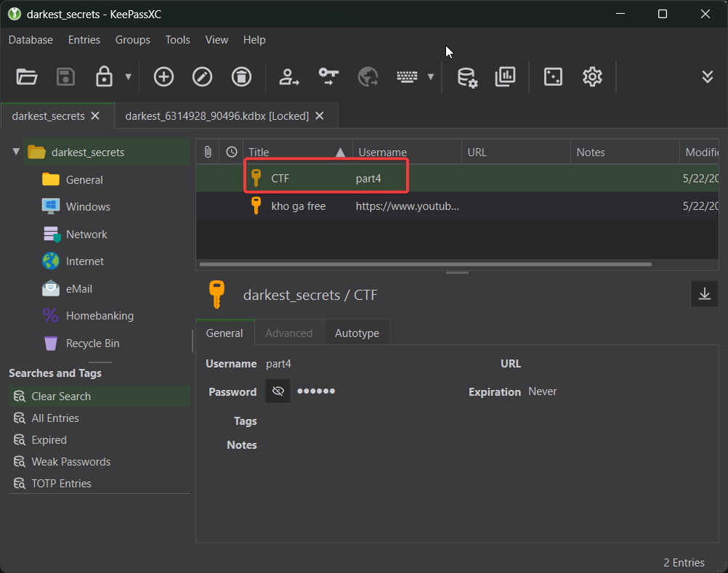Hide entry preview panel download-arrow button
Viewport: 728px width, 573px height.
(x=704, y=293)
